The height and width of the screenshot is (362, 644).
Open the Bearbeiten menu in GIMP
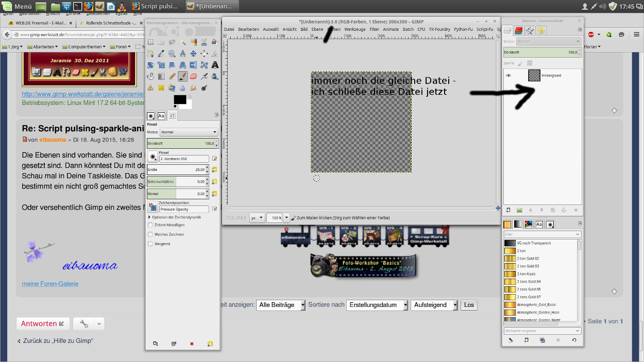coord(248,29)
